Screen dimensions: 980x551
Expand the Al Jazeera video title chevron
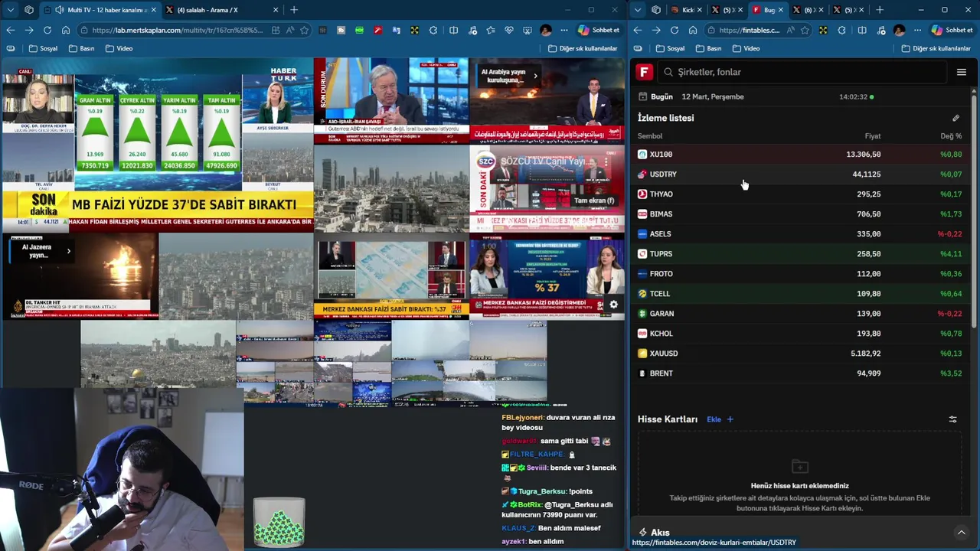coord(68,250)
